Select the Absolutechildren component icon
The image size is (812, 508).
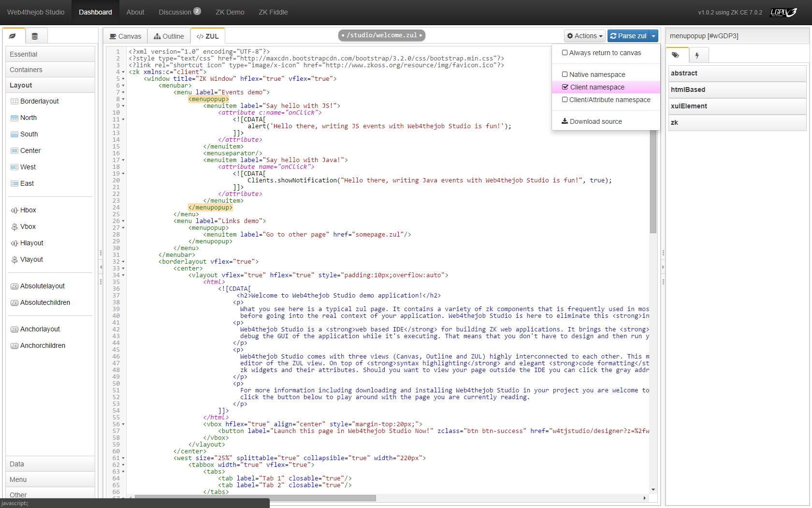pyautogui.click(x=14, y=303)
